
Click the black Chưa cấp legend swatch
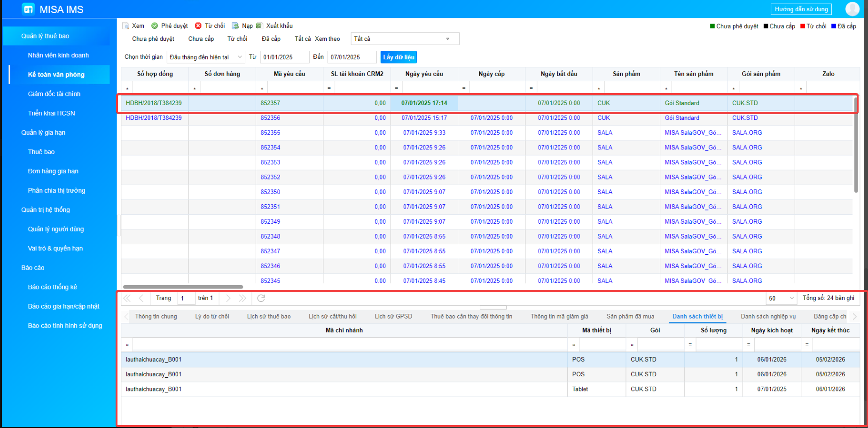766,26
